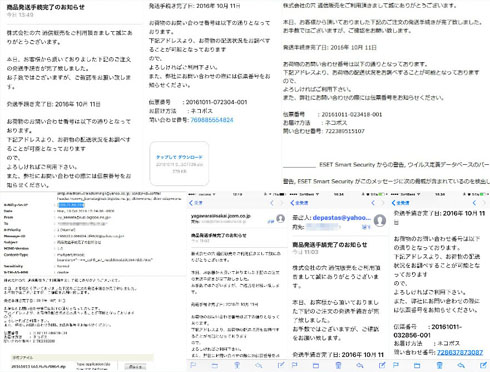Tap sender avatar in the yagawara email

pos(281,219)
